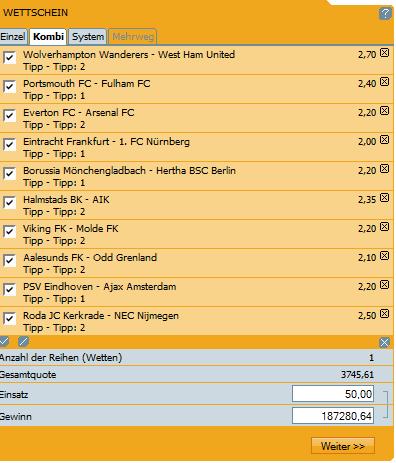Screen dimensions: 396x463
Task: Remove Portsmouth FC - Fulham FC bet
Action: click(385, 82)
